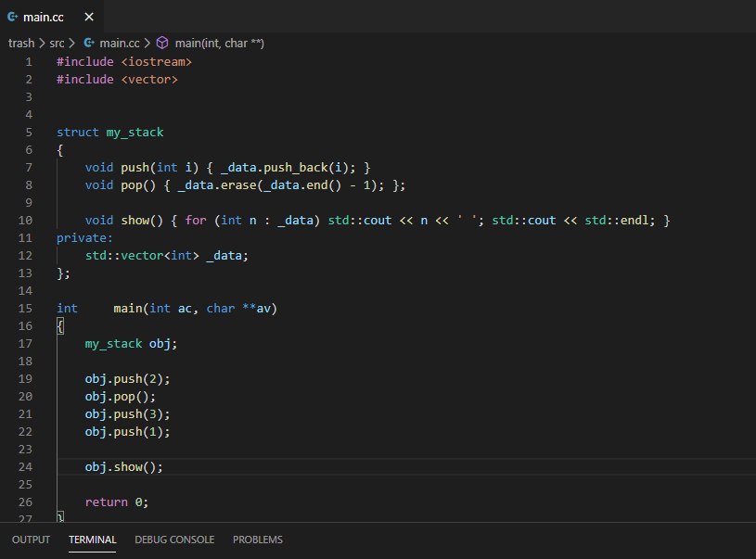Image resolution: width=756 pixels, height=559 pixels.
Task: Click the _data.erase call on line 8
Action: (x=217, y=185)
